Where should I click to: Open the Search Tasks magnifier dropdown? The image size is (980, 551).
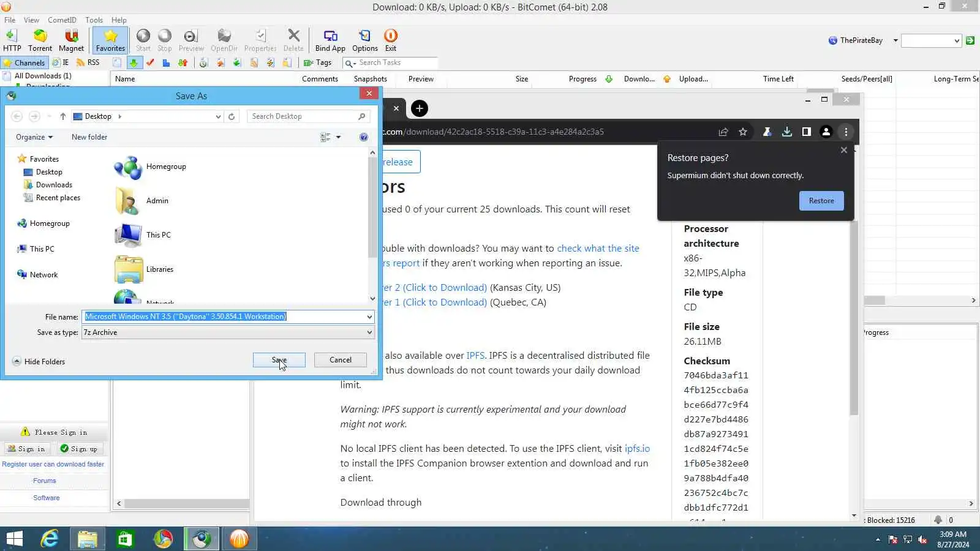(x=350, y=63)
